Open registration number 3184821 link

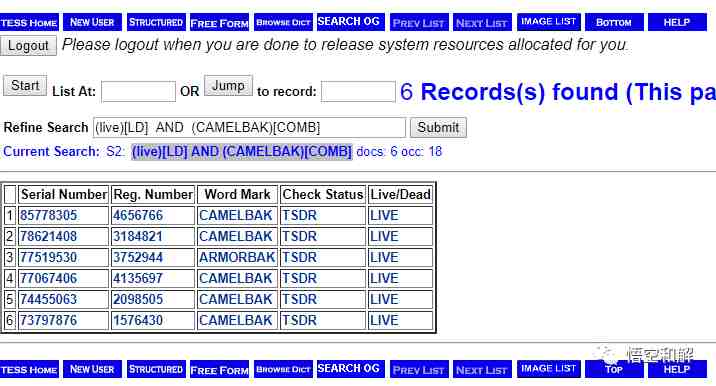(137, 236)
